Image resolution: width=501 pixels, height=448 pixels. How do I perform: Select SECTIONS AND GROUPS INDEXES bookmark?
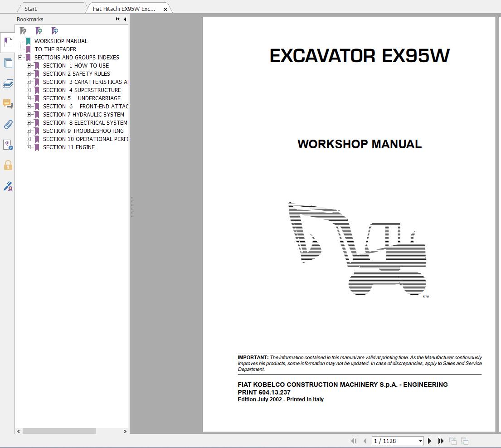click(x=77, y=58)
